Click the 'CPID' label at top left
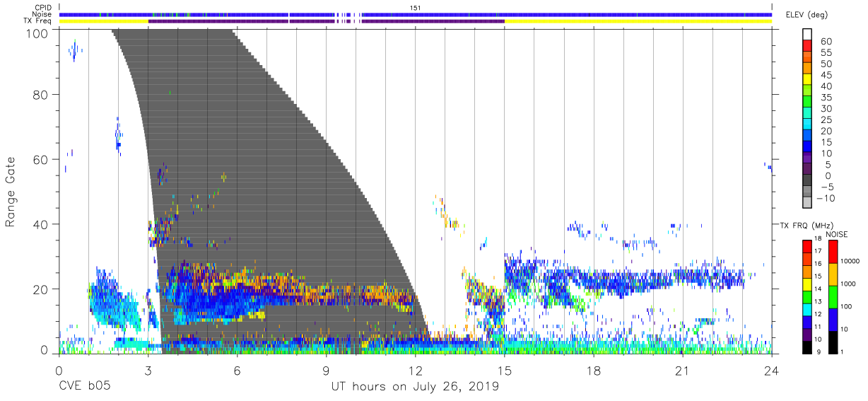 (45, 7)
